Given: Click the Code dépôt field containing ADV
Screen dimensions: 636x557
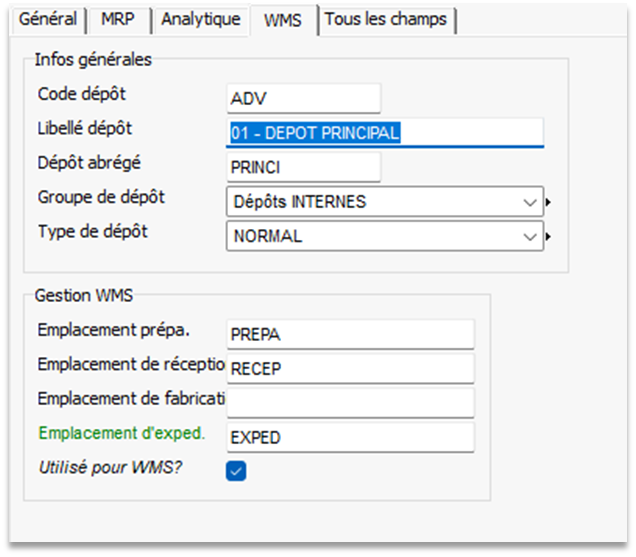Looking at the screenshot, I should point(303,98).
